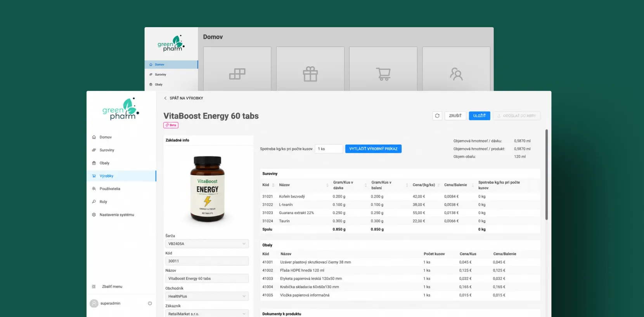Image resolution: width=644 pixels, height=317 pixels.
Task: Click Uzáver plastový skrutkovací čierny 38 mm
Action: click(315, 262)
